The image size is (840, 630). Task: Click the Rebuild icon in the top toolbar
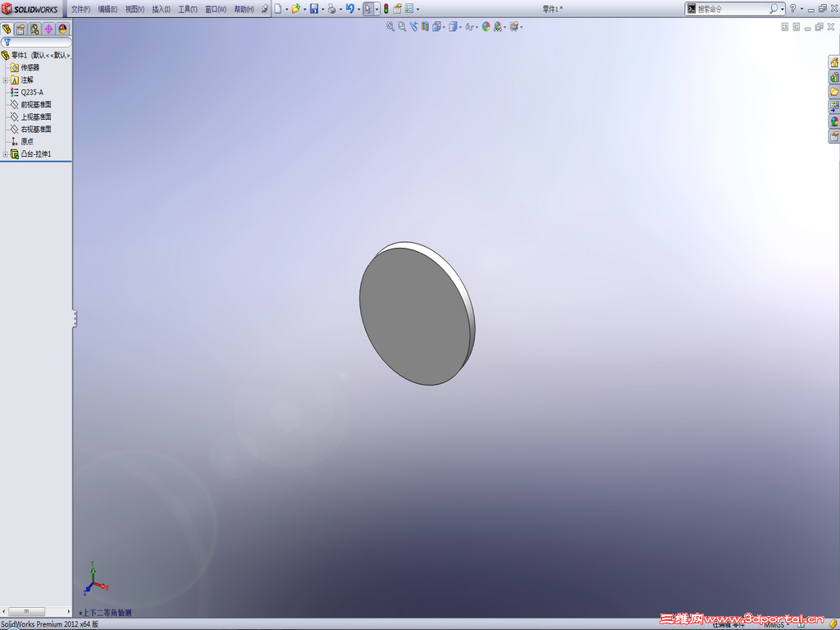coord(386,9)
